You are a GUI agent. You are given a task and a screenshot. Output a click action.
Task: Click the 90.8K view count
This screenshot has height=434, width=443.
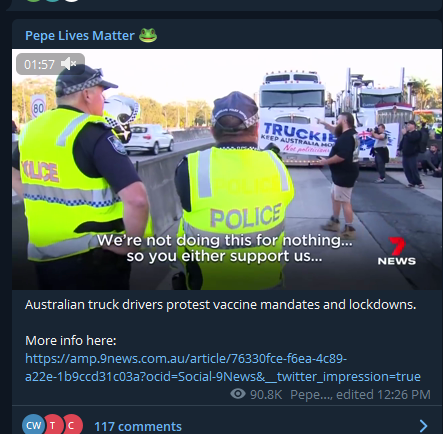(x=266, y=395)
